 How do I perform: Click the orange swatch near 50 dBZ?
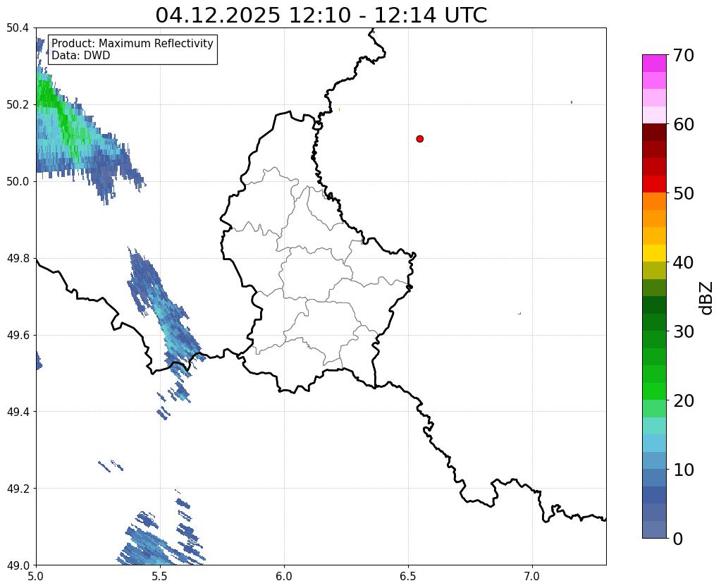(654, 201)
